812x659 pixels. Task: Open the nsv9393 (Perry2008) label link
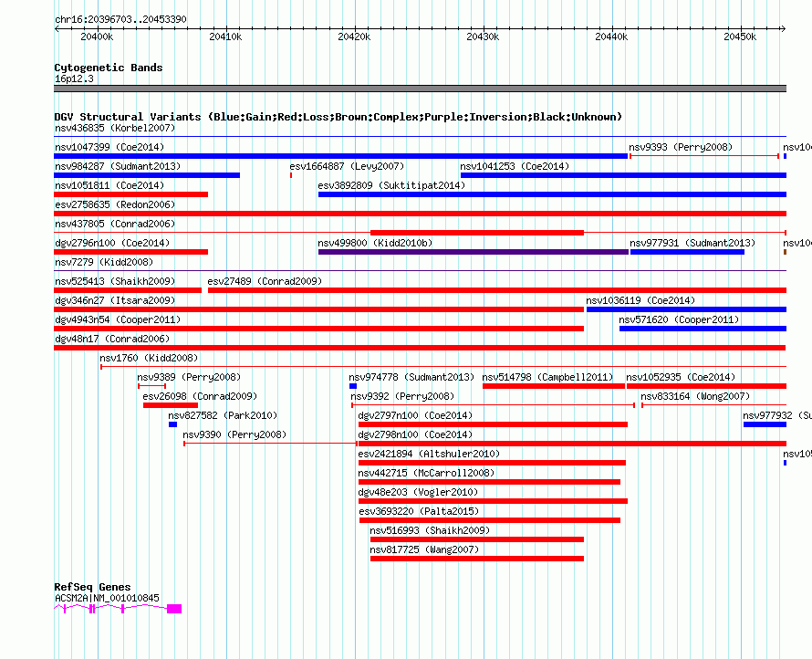[681, 147]
